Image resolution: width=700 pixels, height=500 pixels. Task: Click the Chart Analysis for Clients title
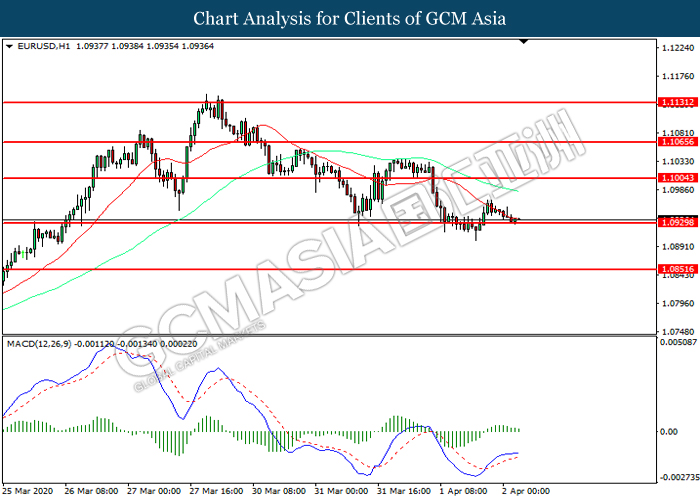tap(350, 19)
